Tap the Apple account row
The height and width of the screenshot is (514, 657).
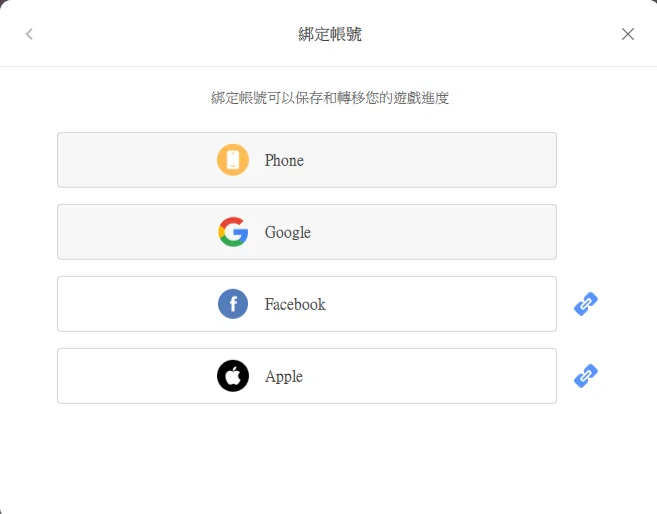[x=306, y=376]
